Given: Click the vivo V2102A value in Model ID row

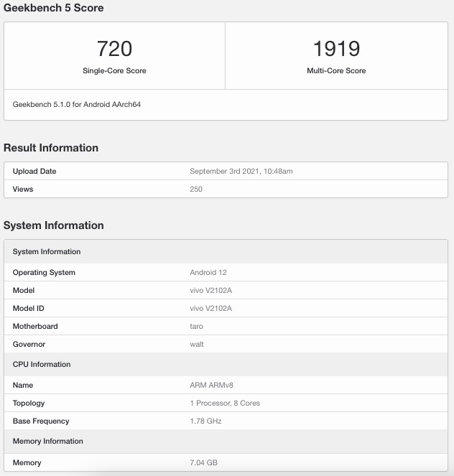Looking at the screenshot, I should point(211,309).
